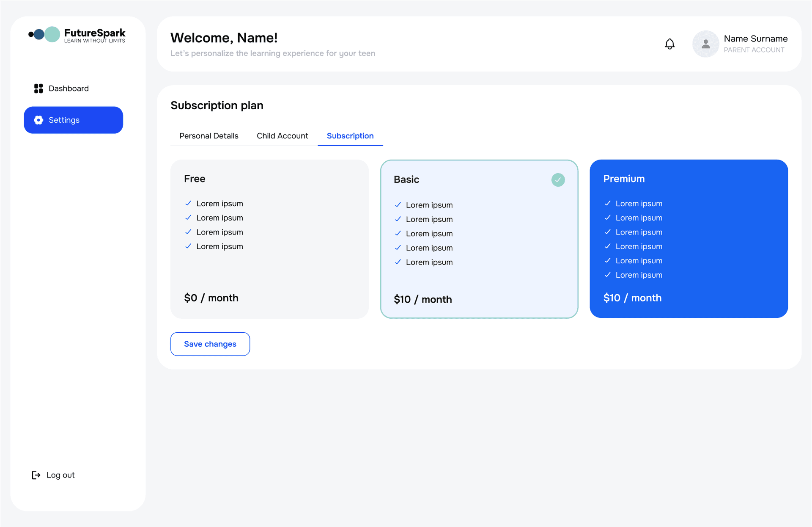Click the Subscription plan heading
This screenshot has height=527, width=812.
point(217,105)
